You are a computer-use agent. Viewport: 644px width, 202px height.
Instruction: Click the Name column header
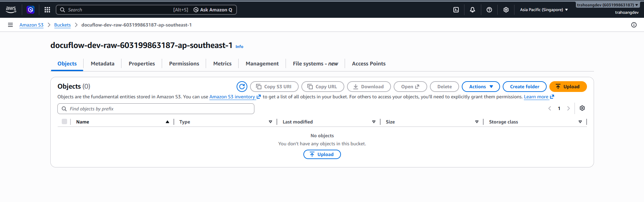coord(83,122)
